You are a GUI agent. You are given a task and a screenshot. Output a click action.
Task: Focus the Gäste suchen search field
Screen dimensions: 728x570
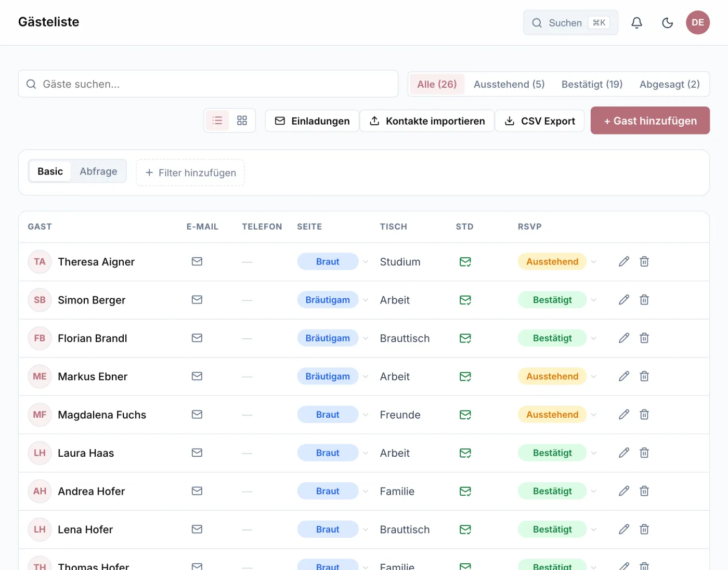208,84
